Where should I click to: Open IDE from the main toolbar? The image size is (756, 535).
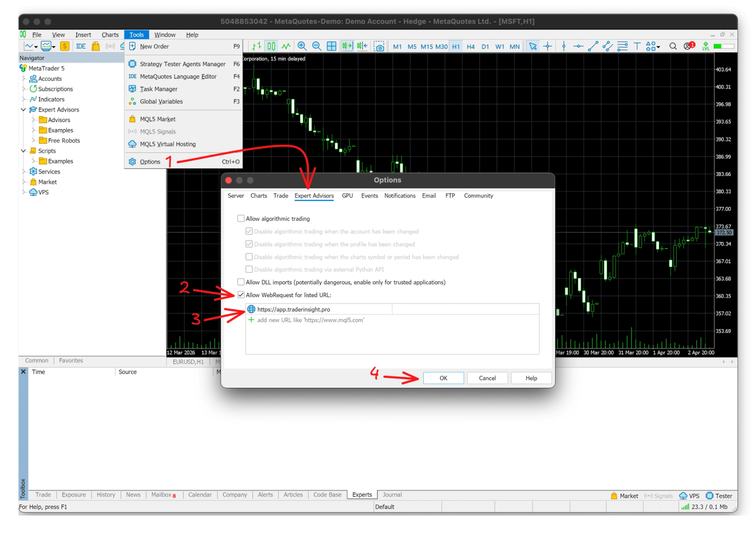81,46
